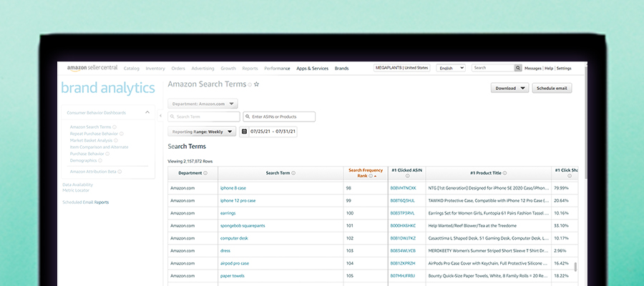Click rank value '102' in table
This screenshot has height=286, width=644.
349,238
